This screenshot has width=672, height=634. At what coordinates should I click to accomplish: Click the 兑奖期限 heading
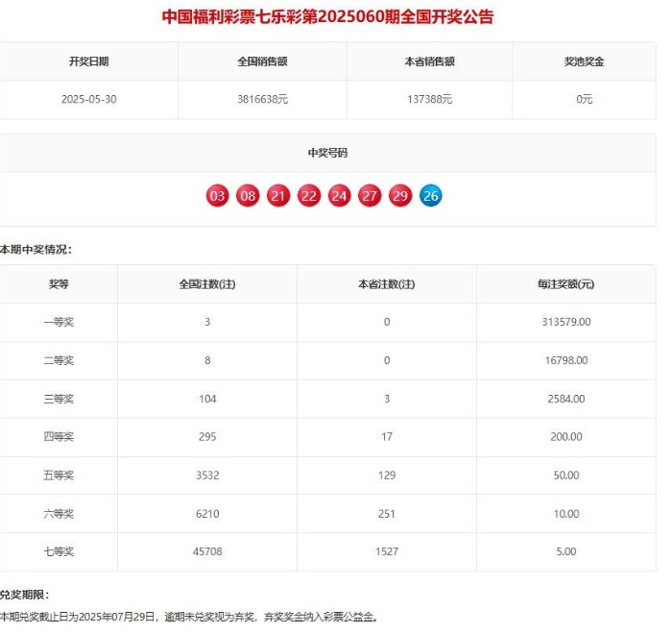pos(24,595)
